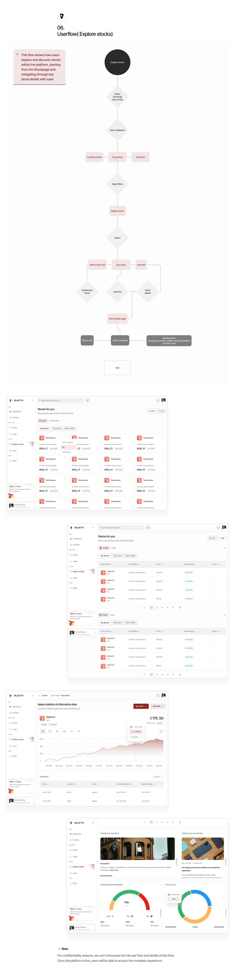Screen dimensions: 235x980
Task: Click the Refer and Earn card in grid view sidebar
Action: coord(21,491)
